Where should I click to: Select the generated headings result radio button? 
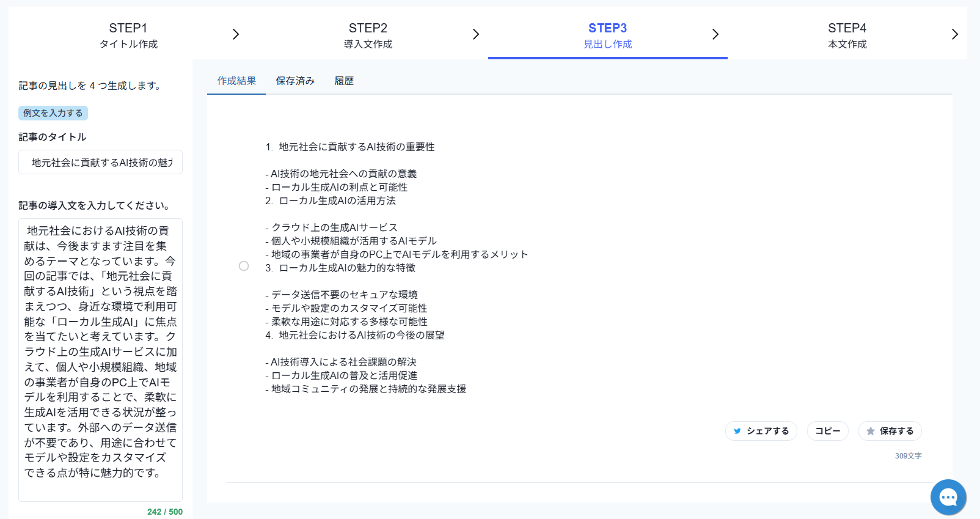tap(244, 266)
